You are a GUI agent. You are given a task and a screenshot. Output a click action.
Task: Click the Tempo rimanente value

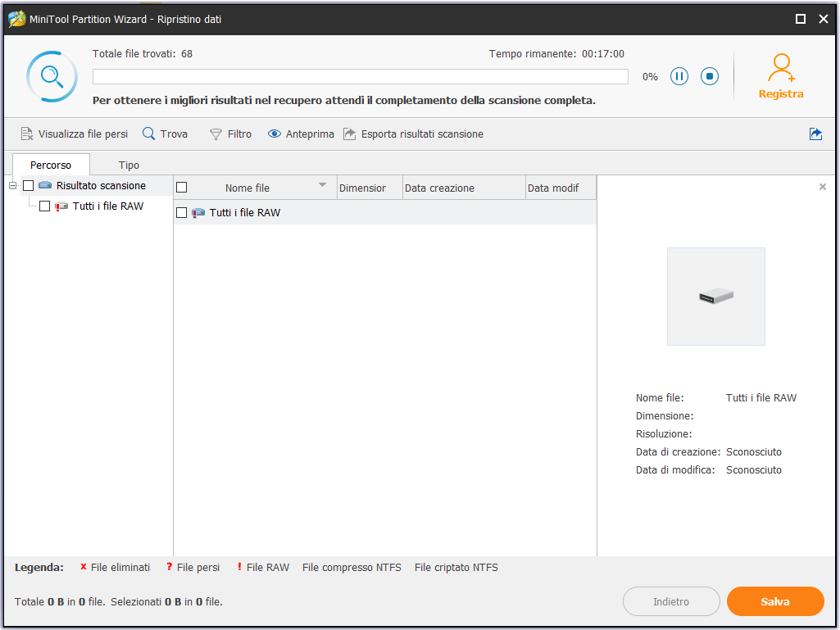pyautogui.click(x=603, y=53)
